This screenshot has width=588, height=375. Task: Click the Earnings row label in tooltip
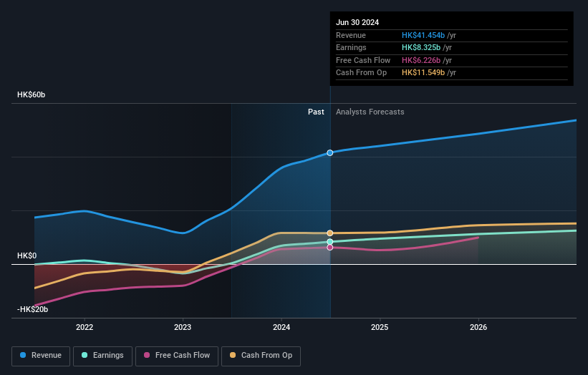(x=351, y=47)
